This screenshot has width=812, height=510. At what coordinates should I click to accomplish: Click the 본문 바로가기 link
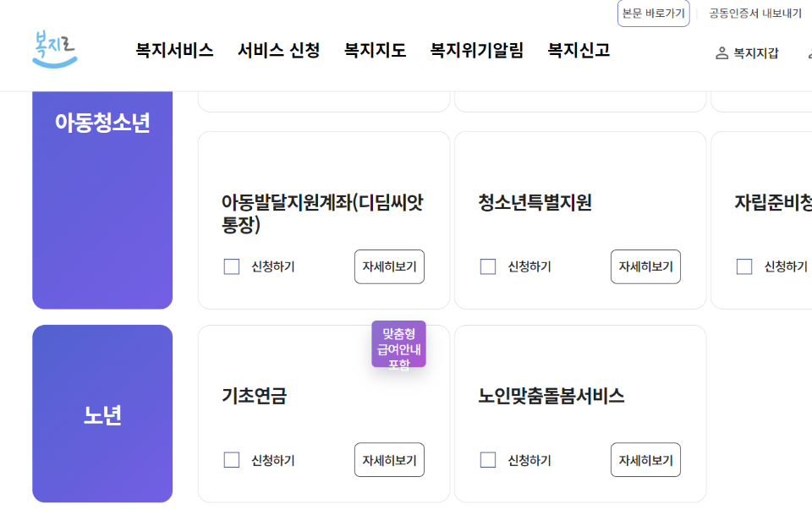pyautogui.click(x=652, y=14)
